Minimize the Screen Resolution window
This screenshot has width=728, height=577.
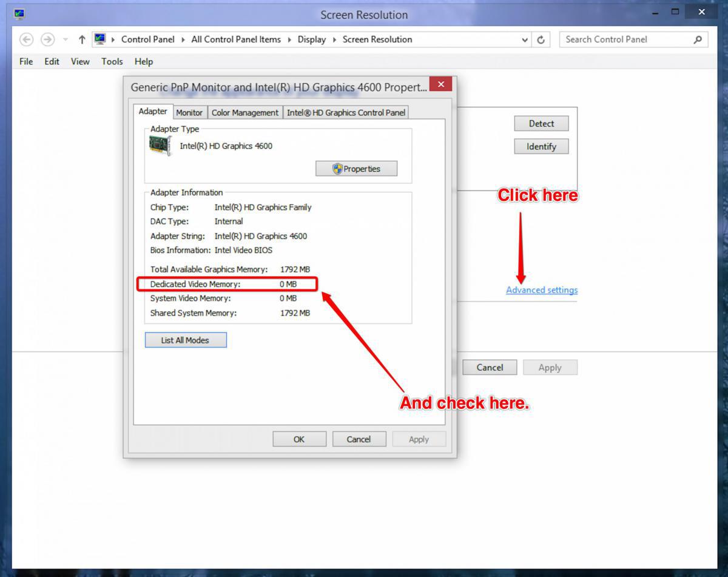655,13
